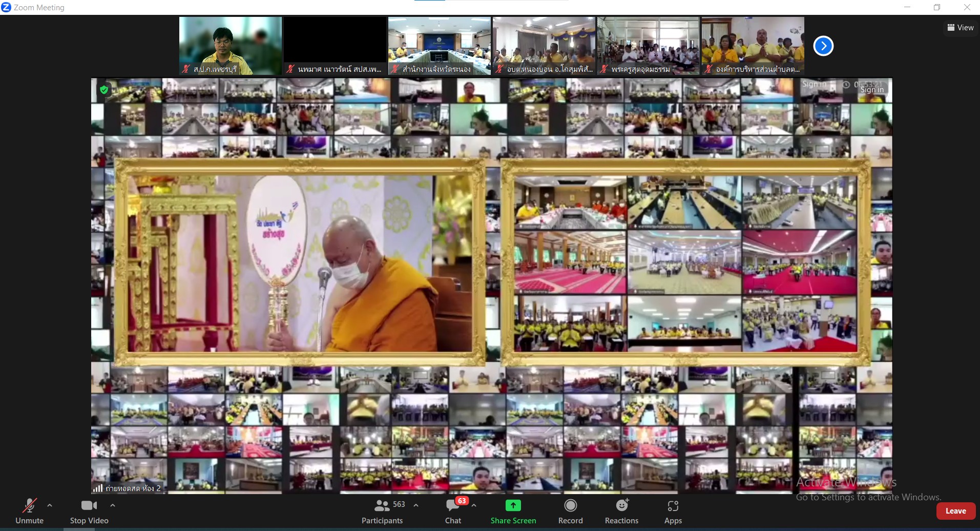
Task: Select สป.ก.เพชรบุรี participant thumbnail
Action: tap(231, 46)
